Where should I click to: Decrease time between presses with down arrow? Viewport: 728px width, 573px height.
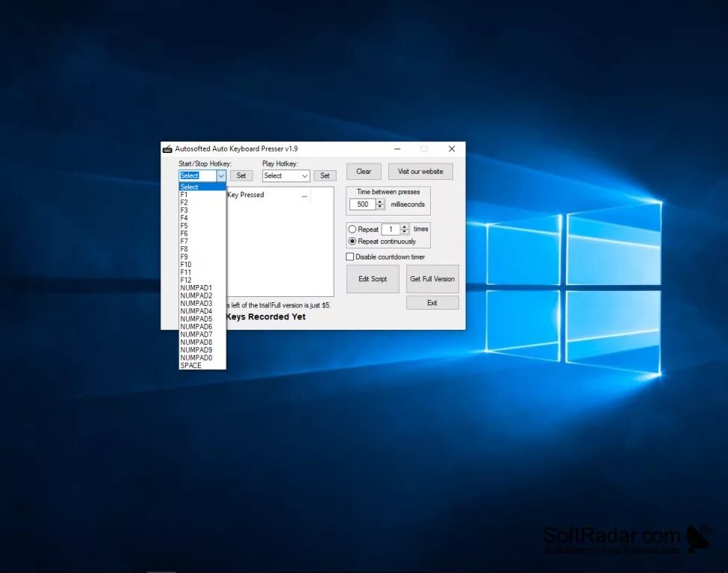click(380, 207)
